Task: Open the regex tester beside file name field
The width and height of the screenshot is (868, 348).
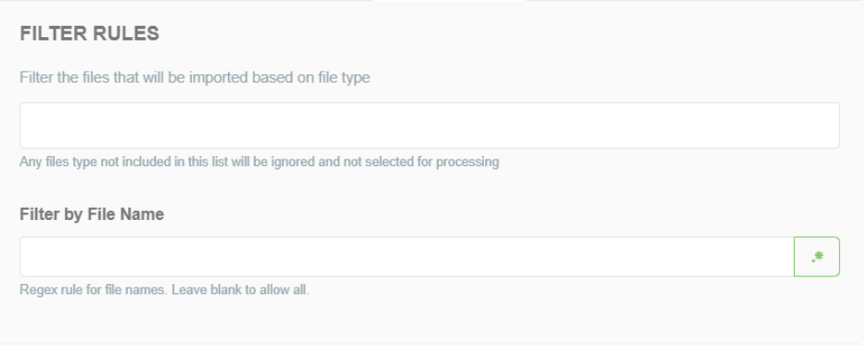Action: pos(817,256)
